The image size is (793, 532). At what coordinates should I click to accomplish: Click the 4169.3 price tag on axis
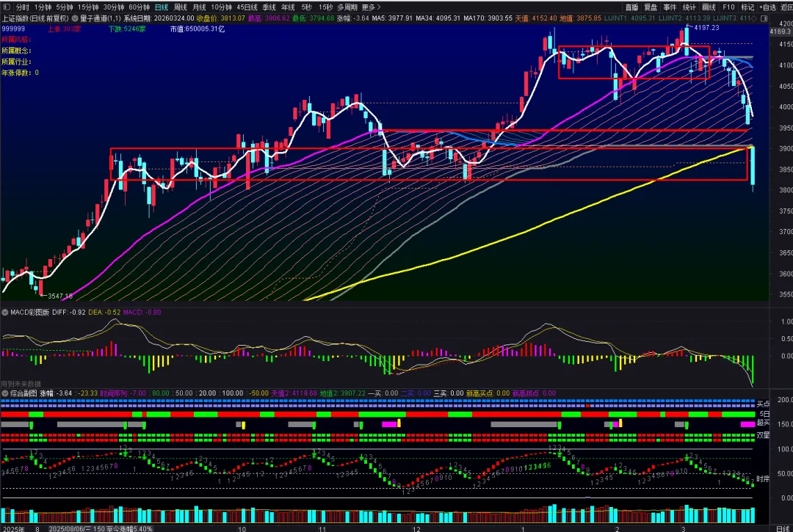(781, 32)
